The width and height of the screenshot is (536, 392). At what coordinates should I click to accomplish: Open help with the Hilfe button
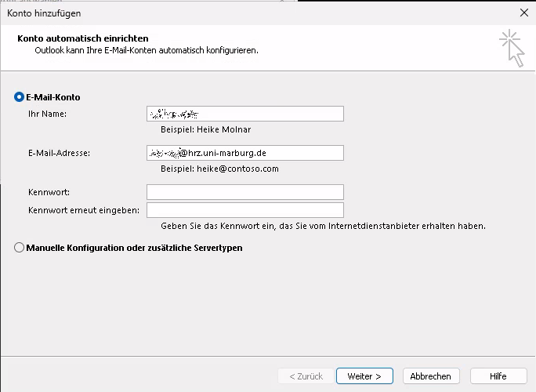pyautogui.click(x=498, y=376)
